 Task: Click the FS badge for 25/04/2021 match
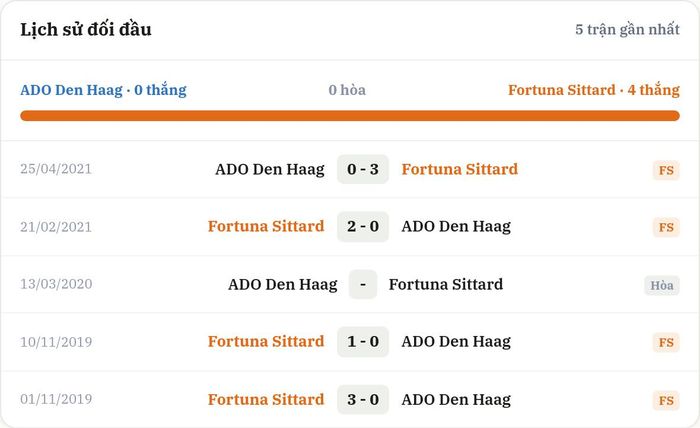[666, 170]
